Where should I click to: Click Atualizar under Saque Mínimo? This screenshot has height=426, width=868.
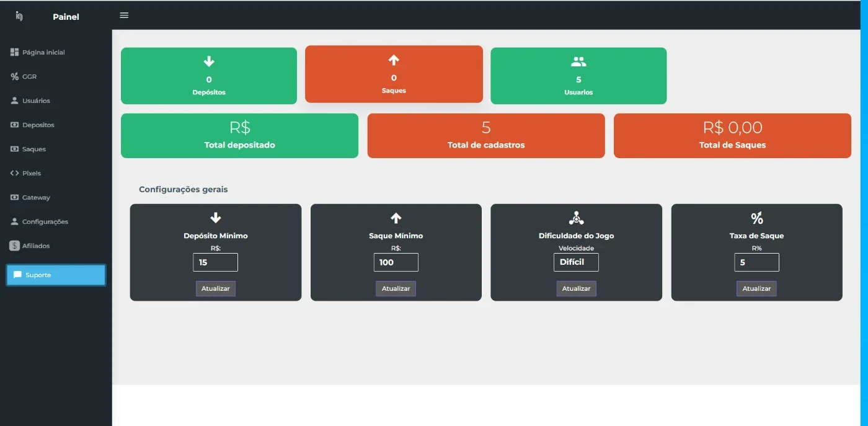click(396, 288)
